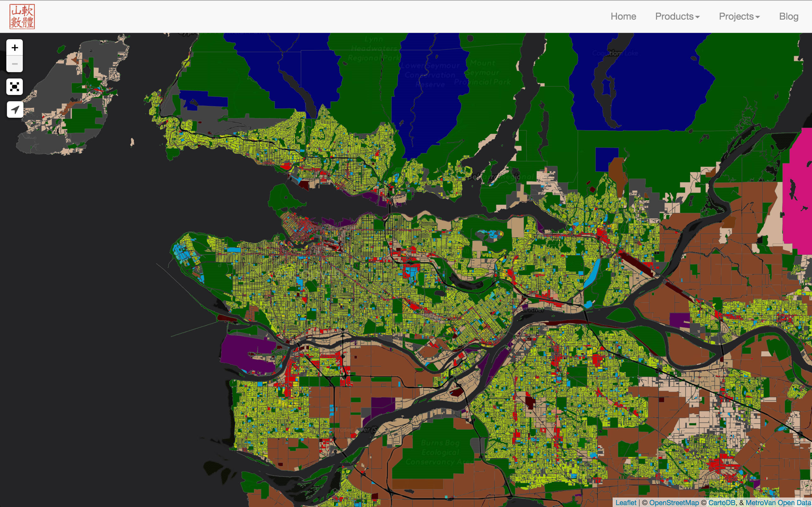Click the locate me arrow icon
Viewport: 812px width, 507px height.
coord(15,110)
